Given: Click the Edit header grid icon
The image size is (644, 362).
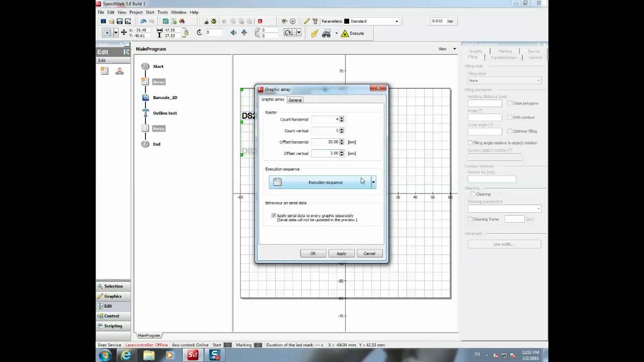Looking at the screenshot, I should 126,52.
